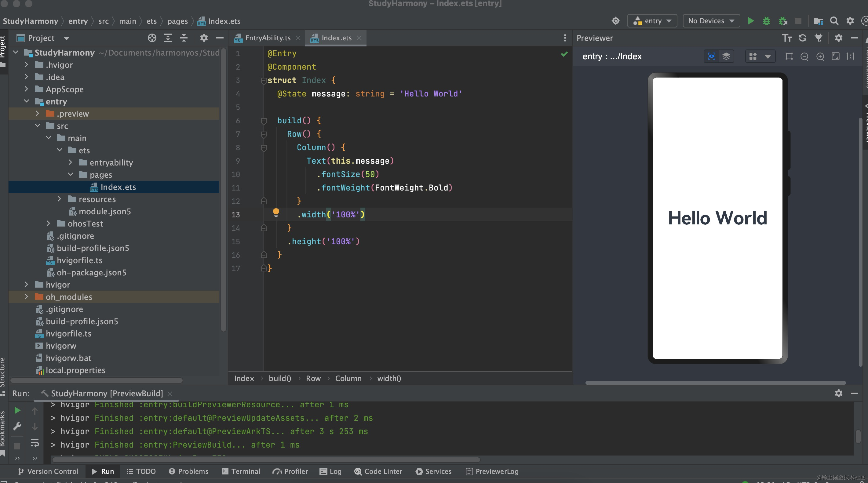Open the TODO tool window

(x=141, y=471)
